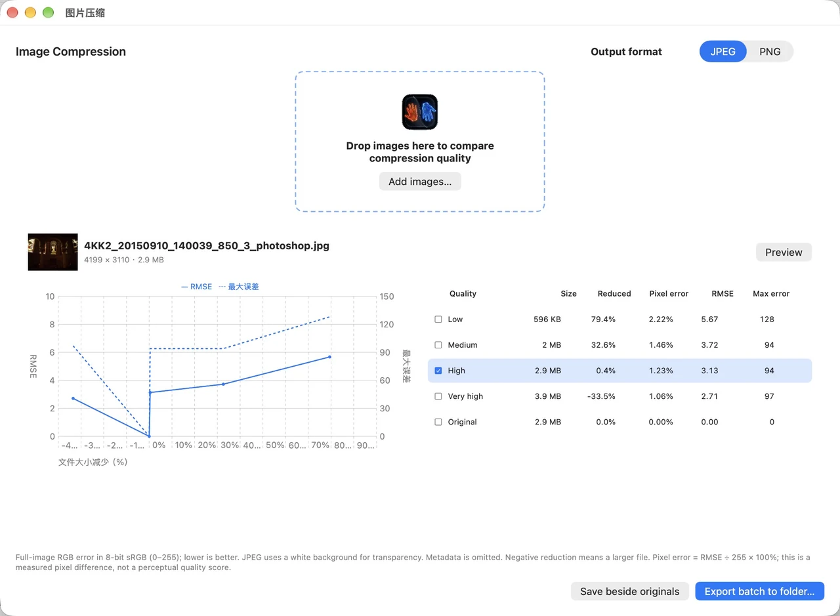Click the 文件大小减少 (%) axis label
Viewport: 840px width, 616px height.
click(93, 462)
